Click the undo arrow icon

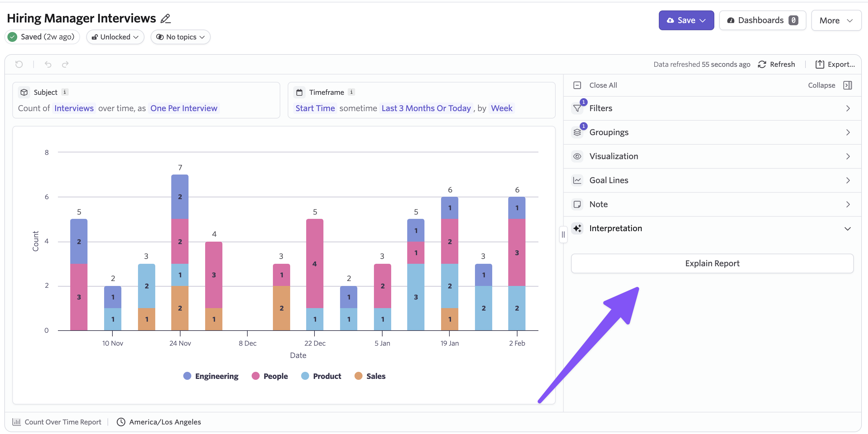(48, 64)
